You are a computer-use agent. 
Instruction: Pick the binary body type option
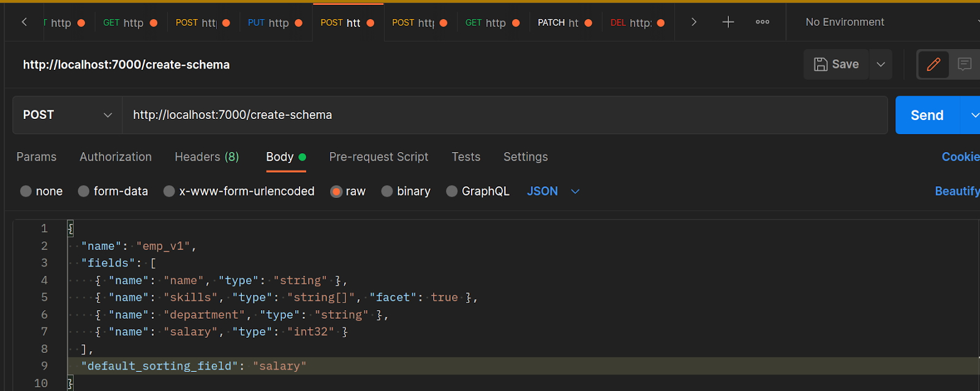[387, 191]
